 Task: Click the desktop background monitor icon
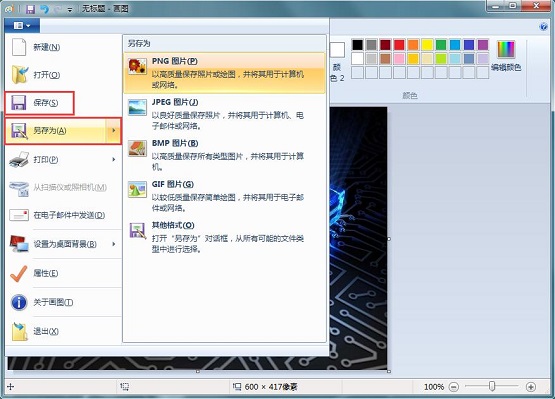19,244
